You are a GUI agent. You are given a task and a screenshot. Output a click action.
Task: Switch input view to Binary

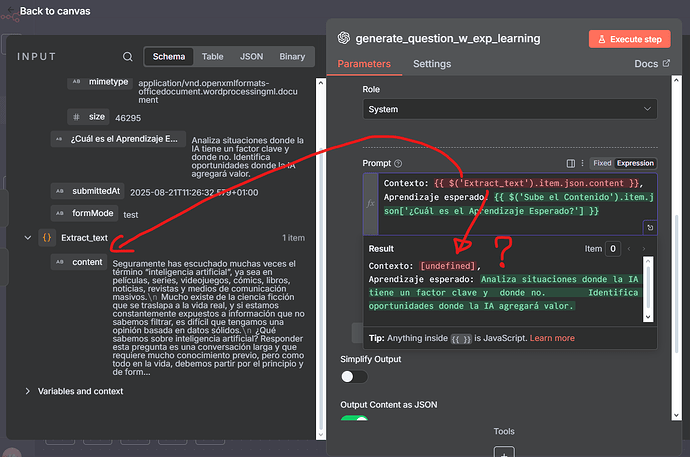[x=292, y=57]
